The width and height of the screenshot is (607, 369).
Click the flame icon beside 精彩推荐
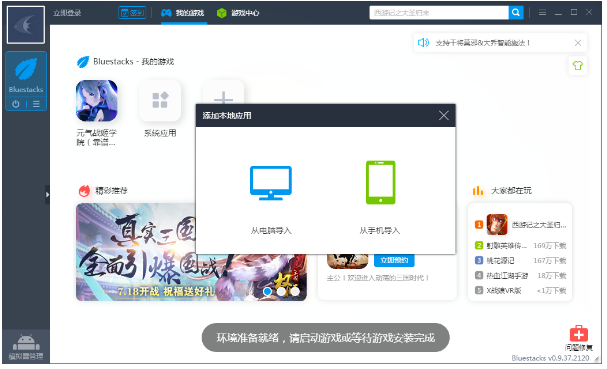pos(84,191)
